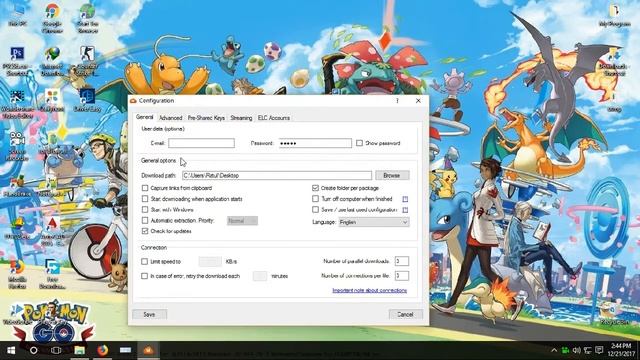This screenshot has width=640, height=360.
Task: Open Internet Download Manager desktop shortcut
Action: pyautogui.click(x=52, y=60)
